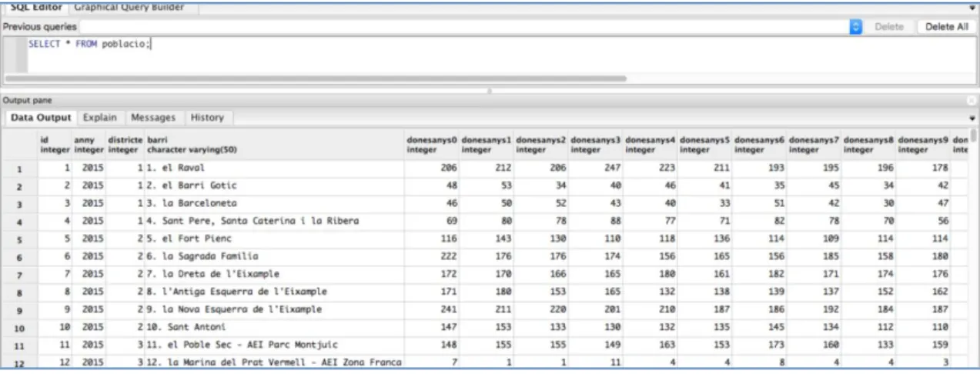Open the Output pane tab overflow arrow
This screenshot has width=980, height=374.
coord(972,119)
